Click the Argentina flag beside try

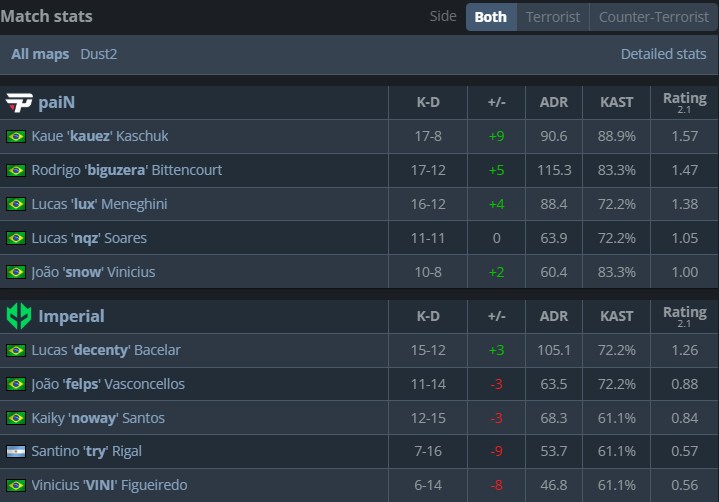coord(16,451)
